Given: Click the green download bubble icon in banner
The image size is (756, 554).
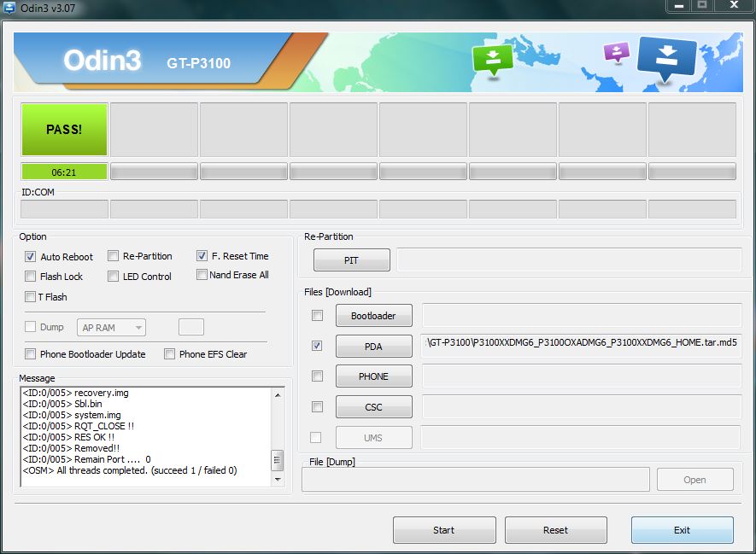Looking at the screenshot, I should [492, 60].
